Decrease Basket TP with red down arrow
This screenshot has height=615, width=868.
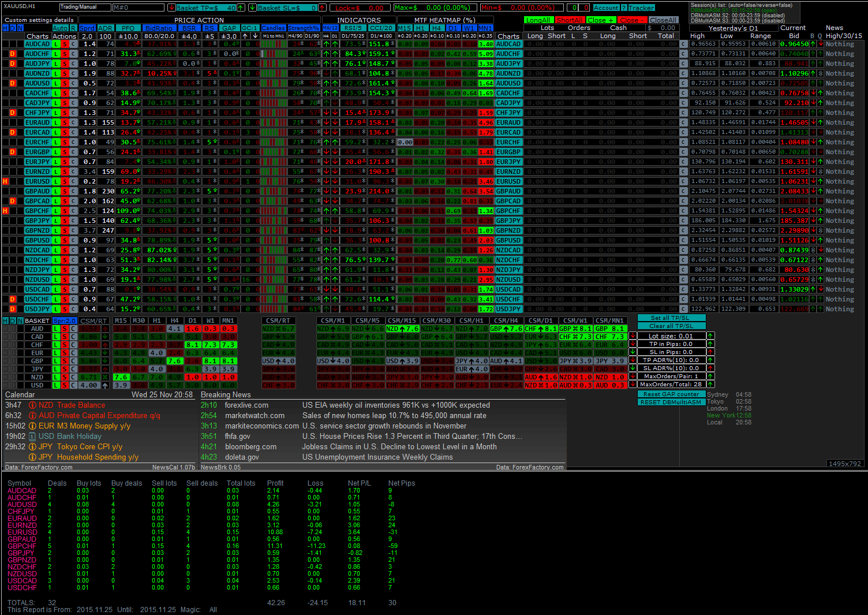171,8
